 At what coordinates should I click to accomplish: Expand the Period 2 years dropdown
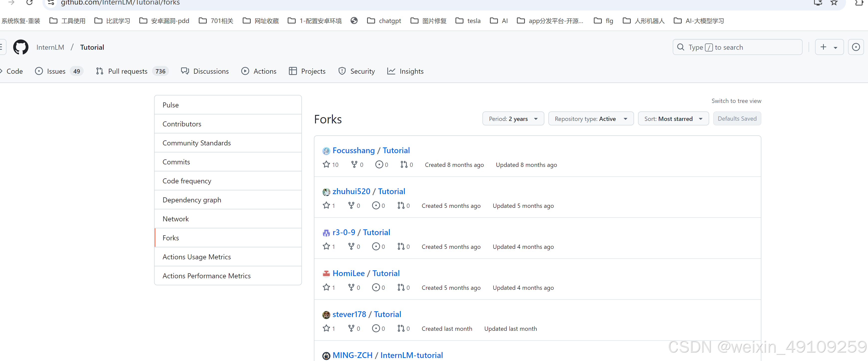click(513, 119)
